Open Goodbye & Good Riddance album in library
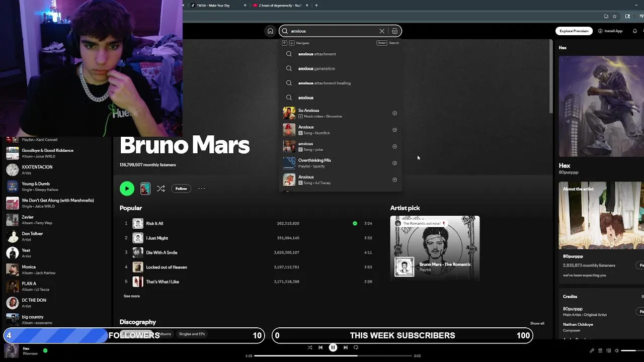The image size is (644, 362). click(55, 153)
